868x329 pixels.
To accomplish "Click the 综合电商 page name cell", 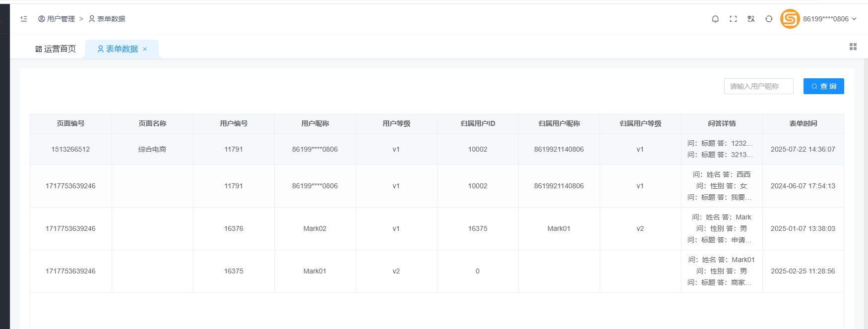I will [x=152, y=149].
